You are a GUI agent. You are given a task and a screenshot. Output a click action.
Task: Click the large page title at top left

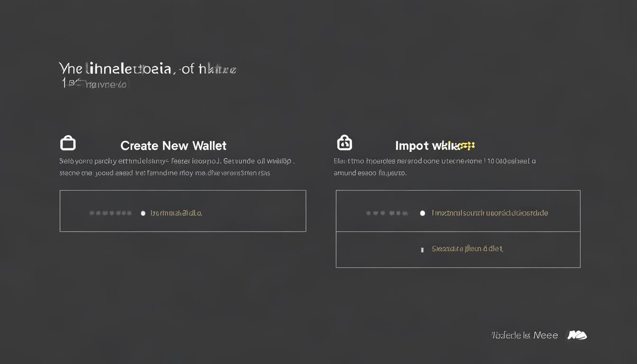pyautogui.click(x=147, y=69)
